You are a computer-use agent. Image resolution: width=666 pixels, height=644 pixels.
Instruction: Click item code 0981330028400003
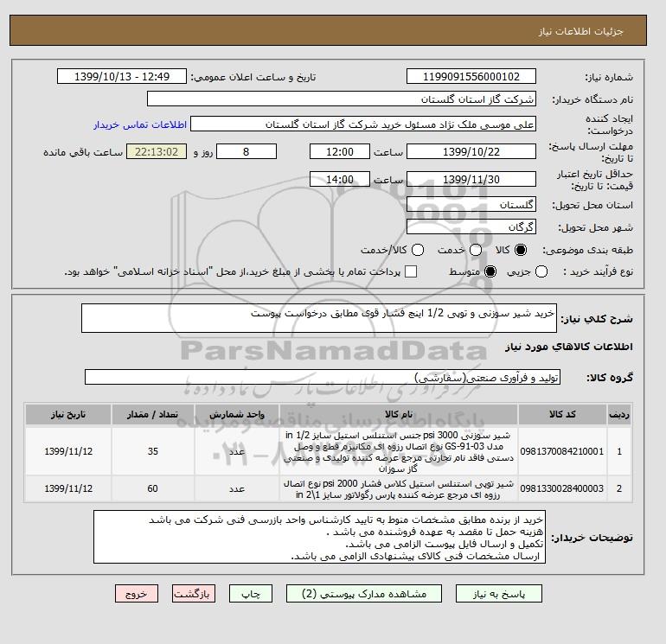[x=562, y=488]
